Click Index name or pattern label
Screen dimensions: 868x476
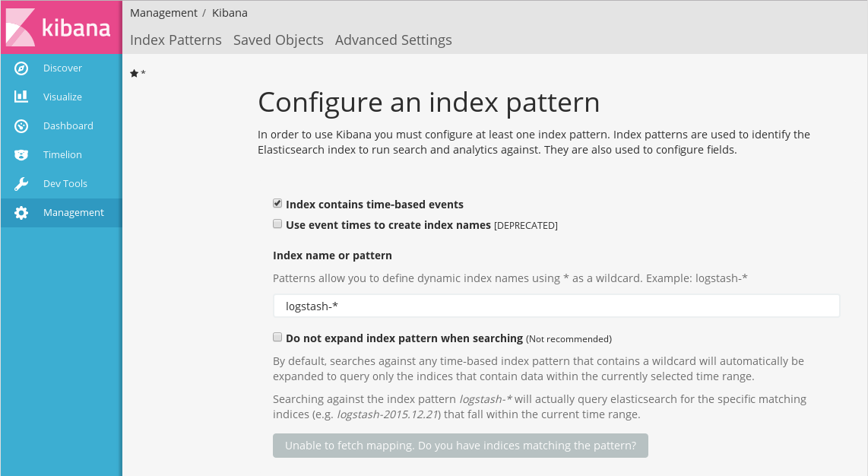pyautogui.click(x=332, y=255)
